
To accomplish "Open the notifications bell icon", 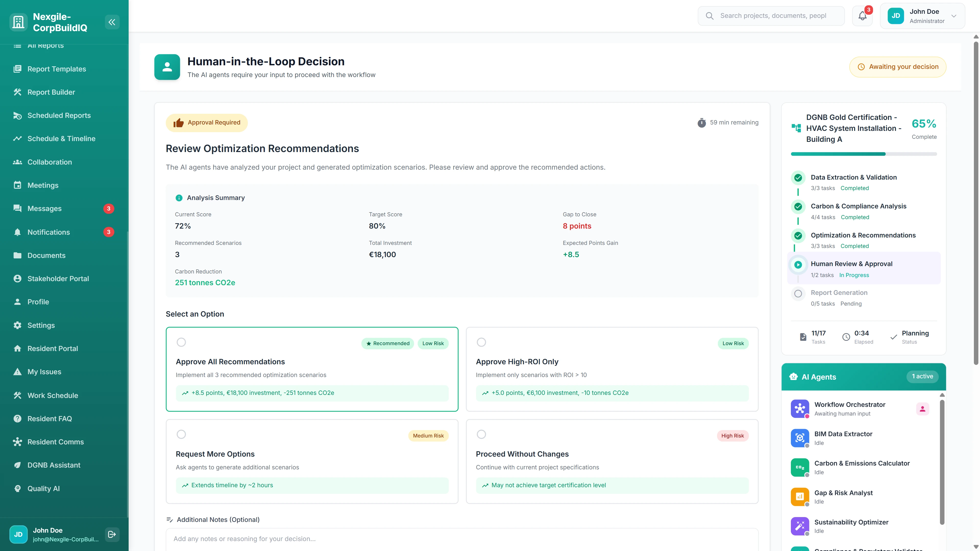I will click(862, 16).
